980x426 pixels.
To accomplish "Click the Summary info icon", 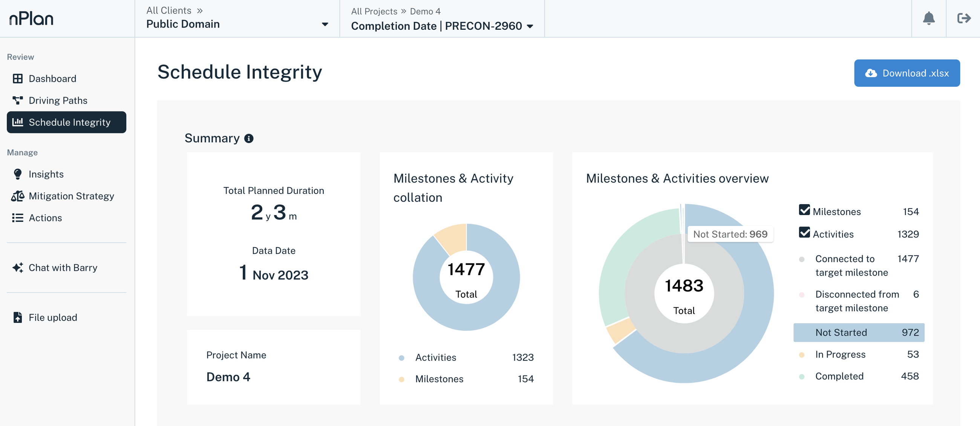I will (x=250, y=138).
